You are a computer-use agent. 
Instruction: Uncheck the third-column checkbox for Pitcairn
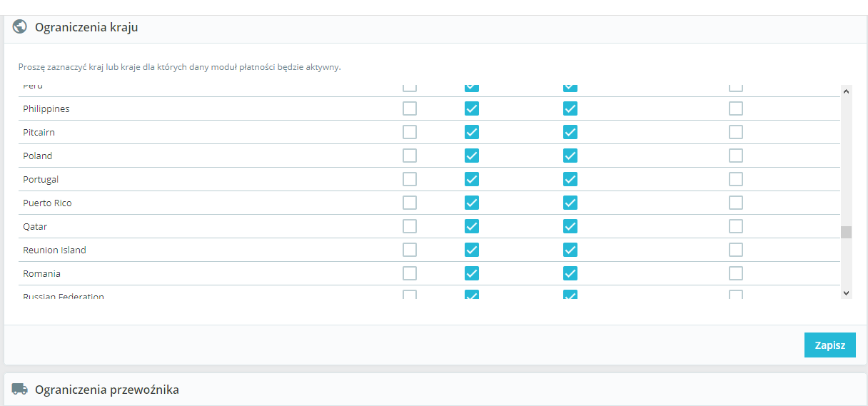[x=570, y=132]
